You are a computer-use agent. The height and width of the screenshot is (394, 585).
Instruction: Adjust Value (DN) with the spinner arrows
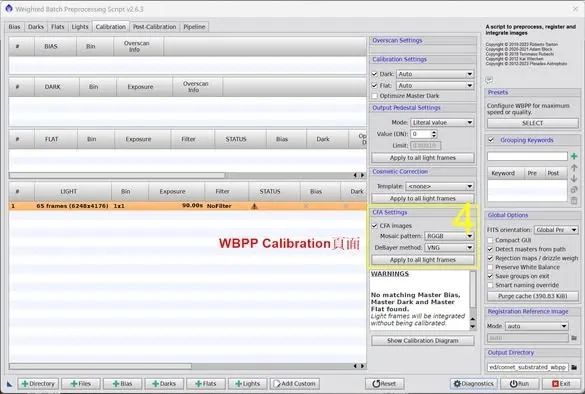[434, 134]
